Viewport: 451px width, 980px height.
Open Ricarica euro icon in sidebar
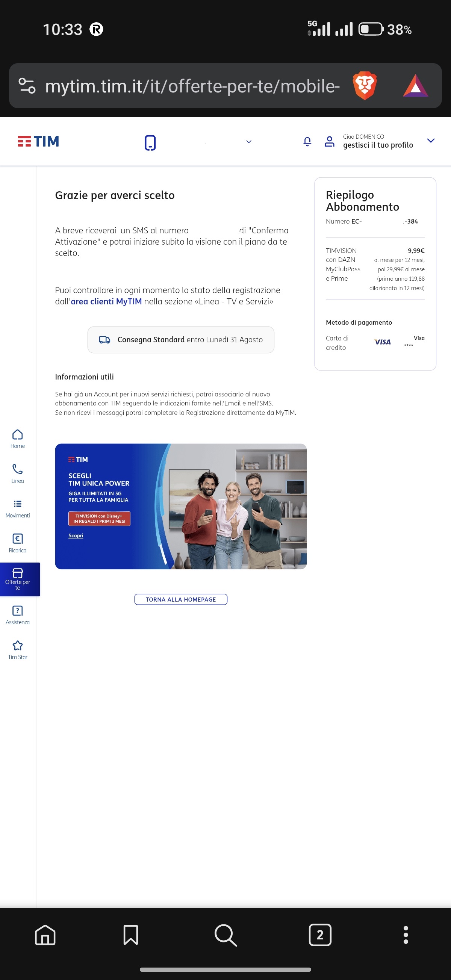[18, 543]
